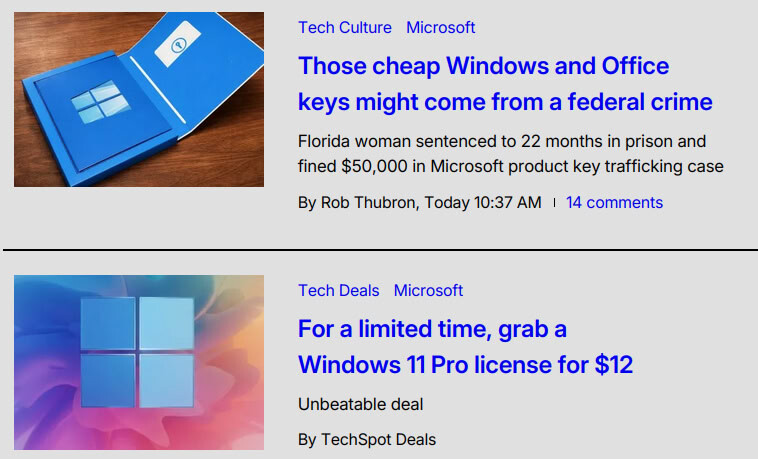Click the four-pane Windows 11 logo
Viewport: 758px width, 459px height.
click(x=136, y=352)
